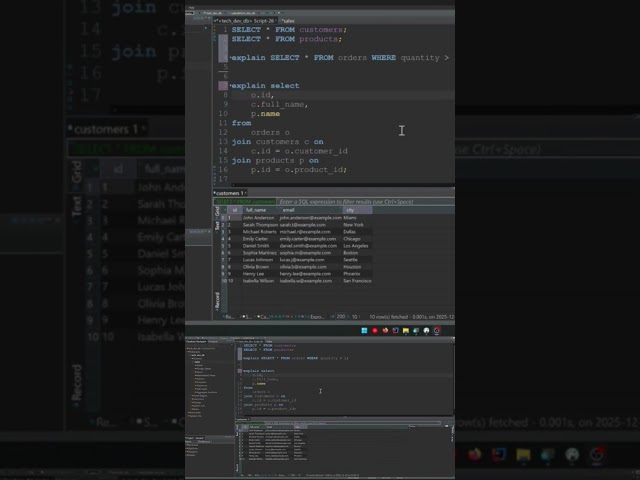Select cell 'Sophia Martinez'
The image size is (640, 480).
pos(260,253)
